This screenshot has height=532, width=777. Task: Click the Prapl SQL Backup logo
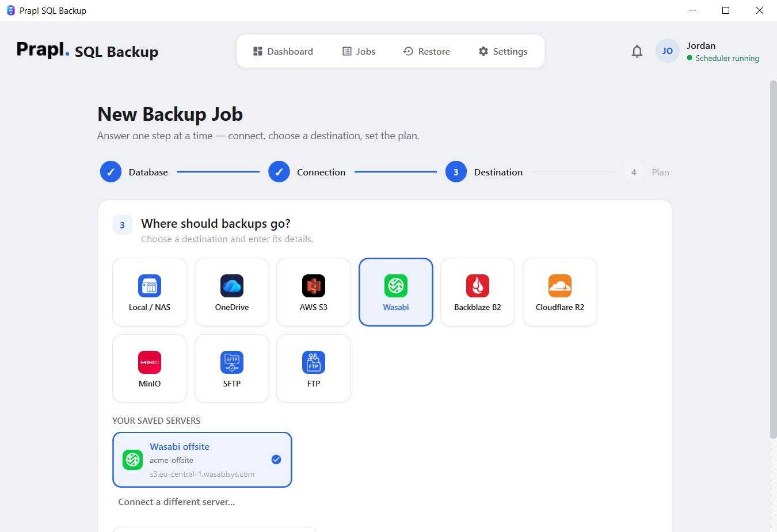[87, 51]
